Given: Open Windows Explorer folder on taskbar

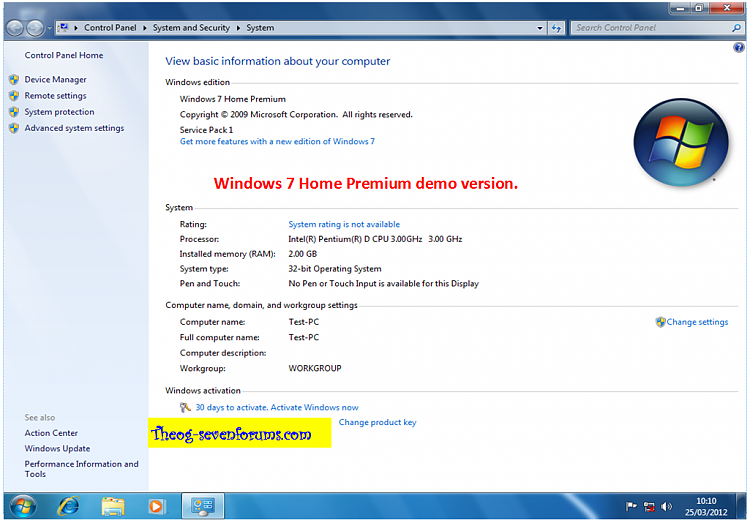Looking at the screenshot, I should pyautogui.click(x=113, y=506).
